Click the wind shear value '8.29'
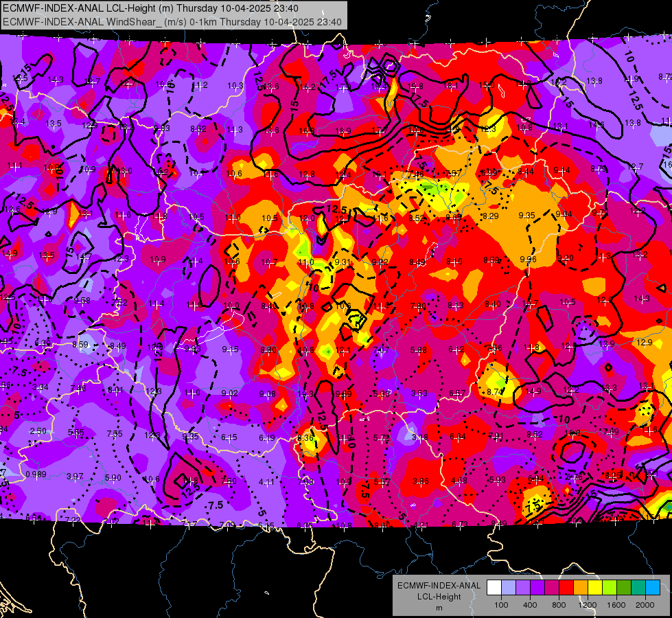The width and height of the screenshot is (672, 618). pos(490,216)
